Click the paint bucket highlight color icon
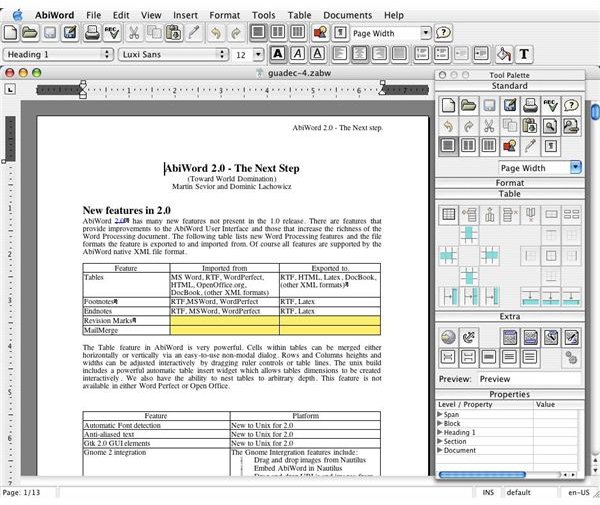This screenshot has width=600, height=505. [504, 54]
